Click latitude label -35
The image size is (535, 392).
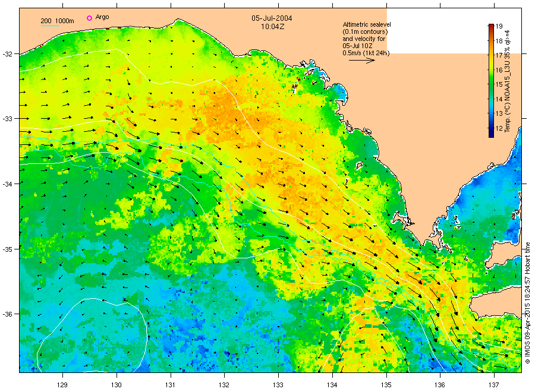[7, 249]
